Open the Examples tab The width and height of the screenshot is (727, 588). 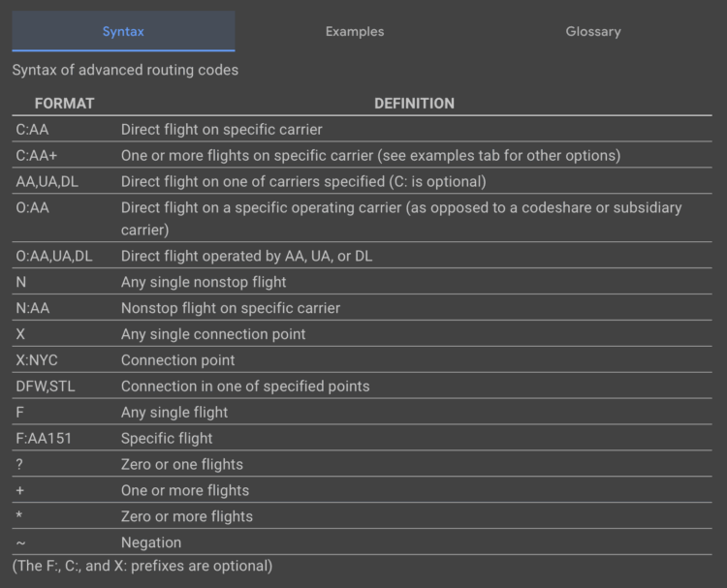(355, 32)
